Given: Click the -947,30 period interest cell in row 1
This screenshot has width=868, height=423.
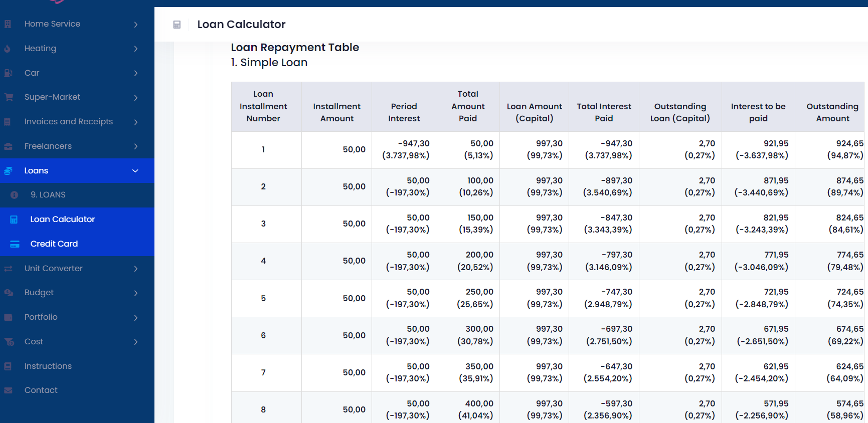Looking at the screenshot, I should (404, 150).
